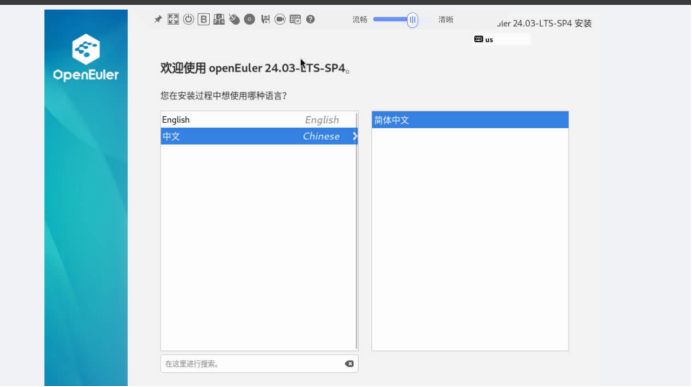The width and height of the screenshot is (692, 387).
Task: Open the virtual keyboard icon
Action: click(295, 19)
